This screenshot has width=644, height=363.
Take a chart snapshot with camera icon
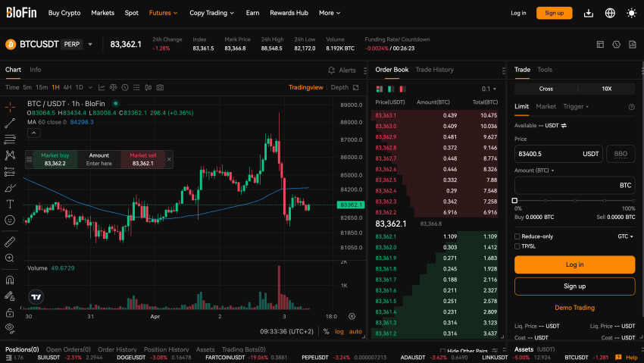click(x=160, y=87)
